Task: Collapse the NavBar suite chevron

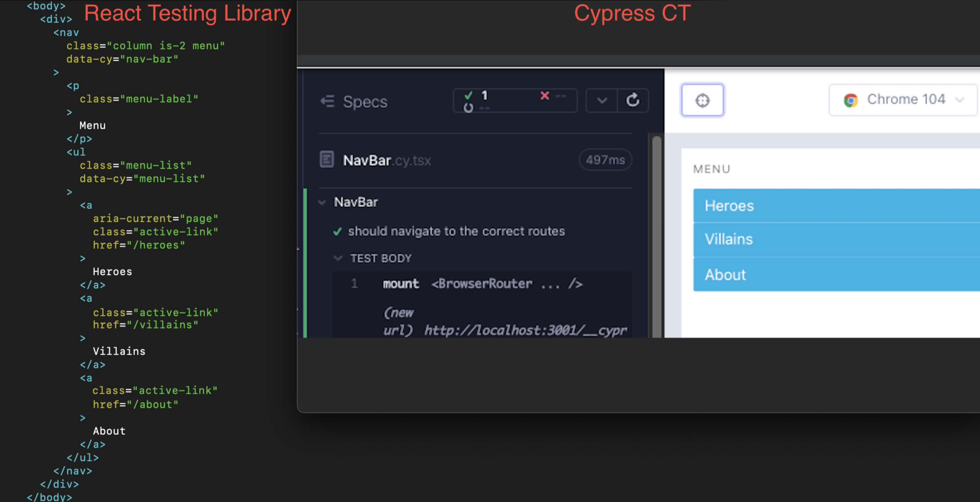Action: click(x=322, y=202)
